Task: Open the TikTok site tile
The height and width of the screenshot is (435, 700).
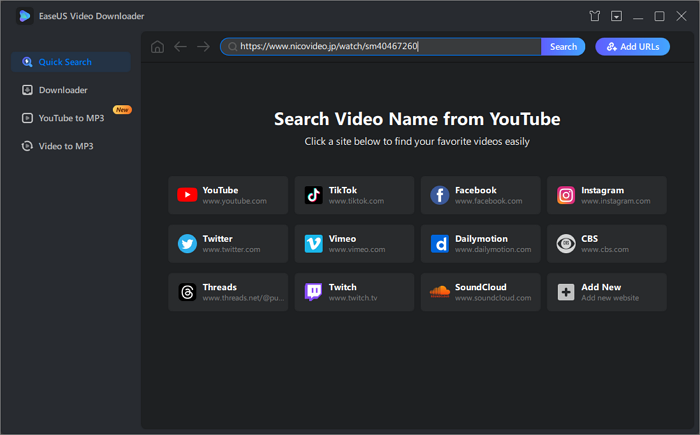Action: 354,195
